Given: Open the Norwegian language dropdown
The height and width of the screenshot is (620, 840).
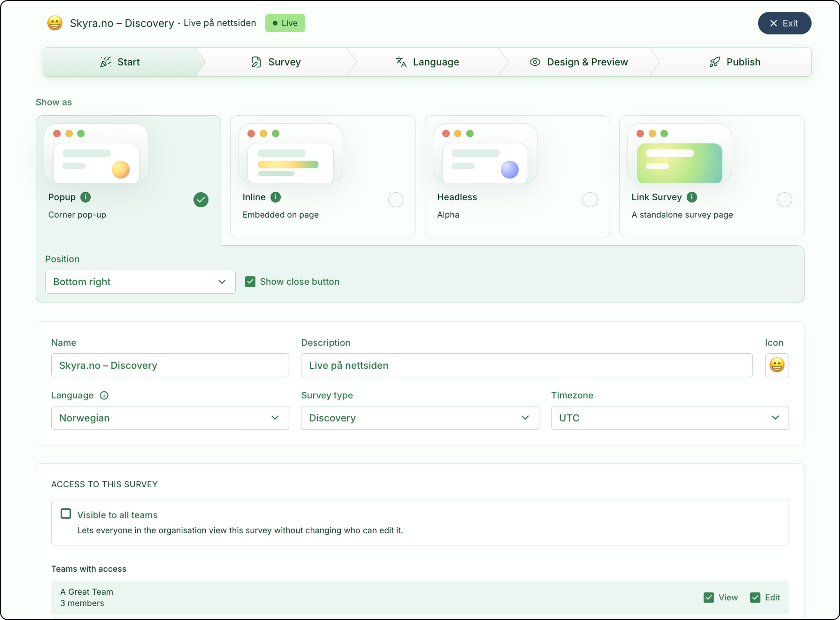Looking at the screenshot, I should [x=170, y=418].
